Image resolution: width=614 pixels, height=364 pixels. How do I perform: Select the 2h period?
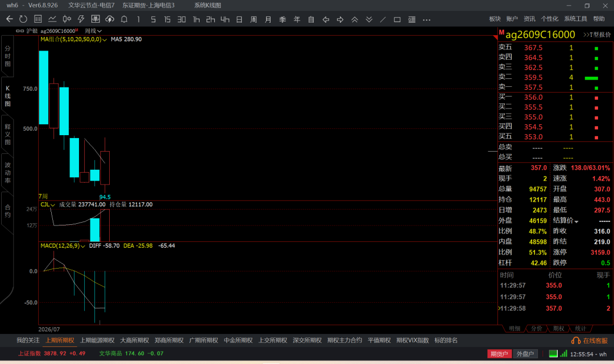click(211, 19)
